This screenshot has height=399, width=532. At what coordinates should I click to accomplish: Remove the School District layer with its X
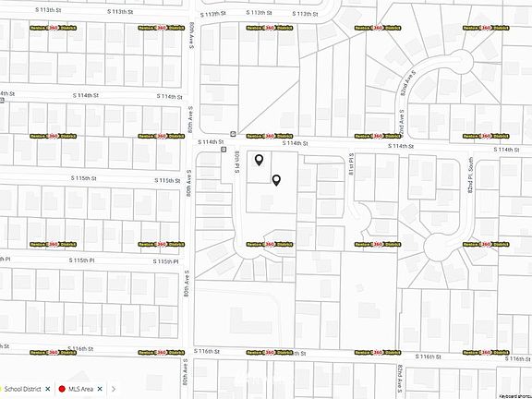click(x=48, y=389)
